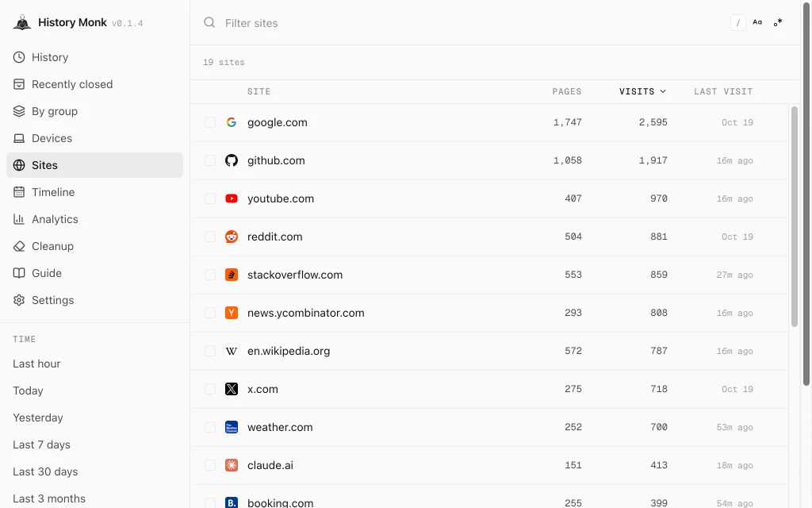
Task: Open Cleanup in the sidebar
Action: pos(95,246)
